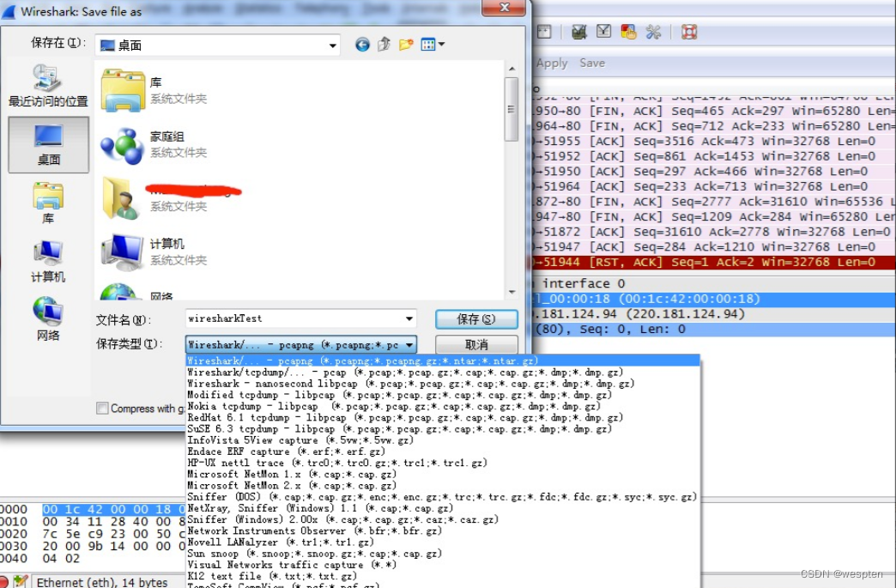Screen dimensions: 896x588
Task: Expand the 文件名 filename dropdown arrow
Action: click(409, 318)
